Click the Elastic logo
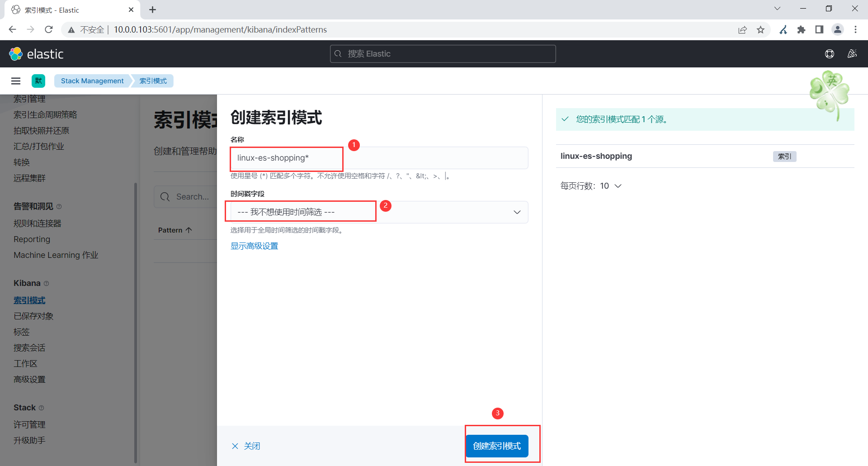 coord(36,54)
